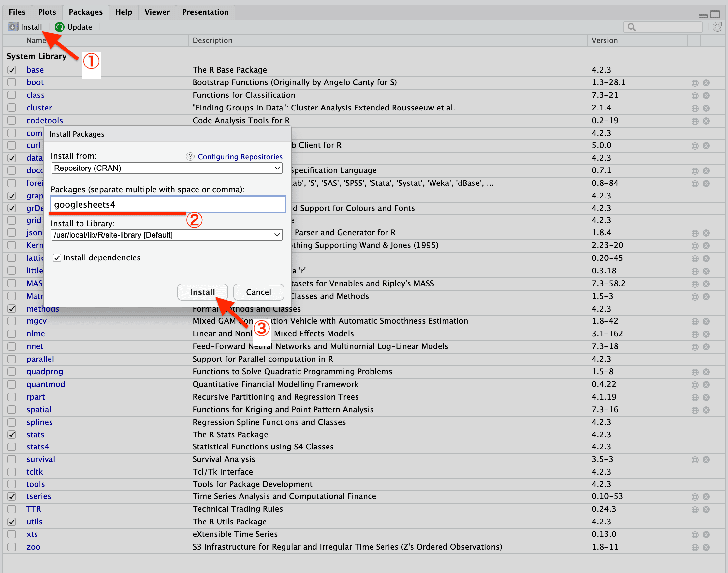Open the globe icon for the zoo package

(695, 547)
